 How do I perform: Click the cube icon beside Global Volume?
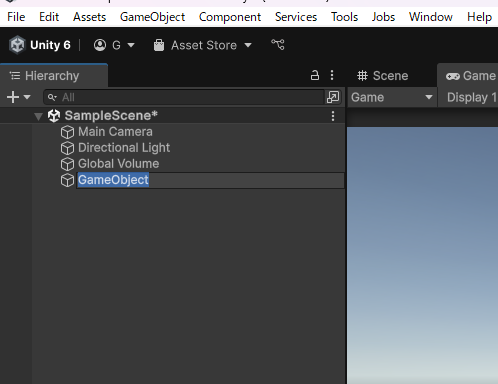click(67, 164)
